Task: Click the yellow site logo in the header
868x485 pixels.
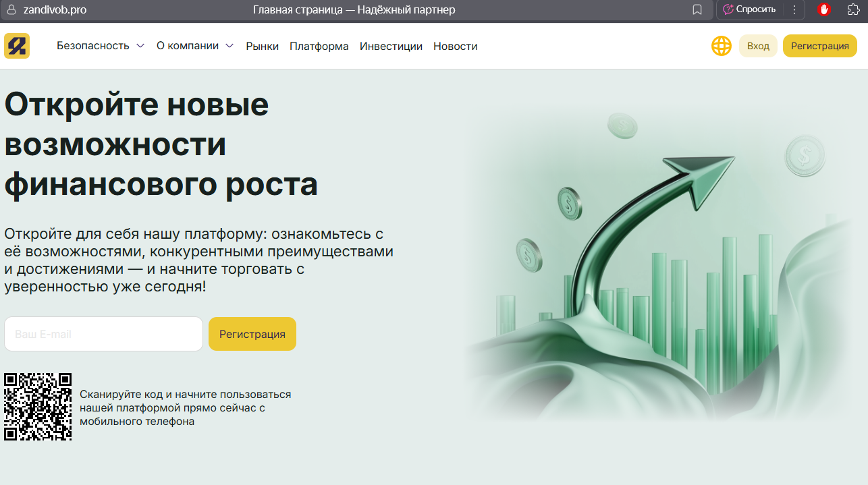Action: [x=17, y=46]
